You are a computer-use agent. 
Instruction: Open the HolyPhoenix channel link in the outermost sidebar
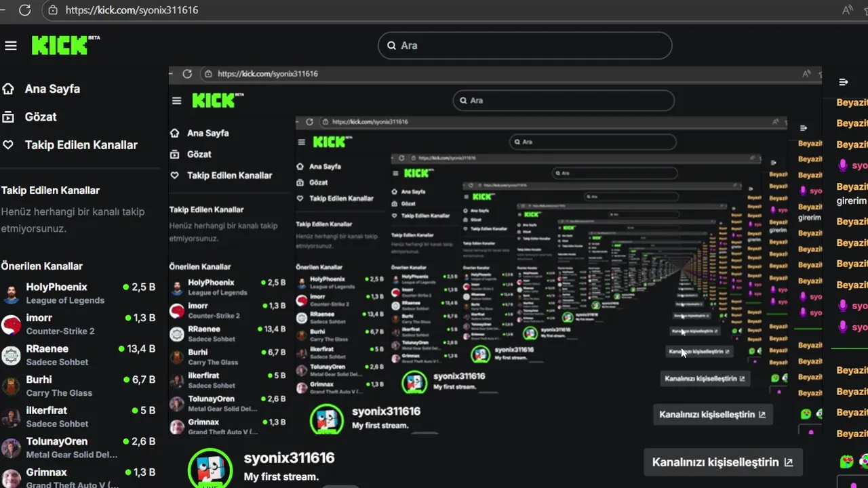pos(56,287)
